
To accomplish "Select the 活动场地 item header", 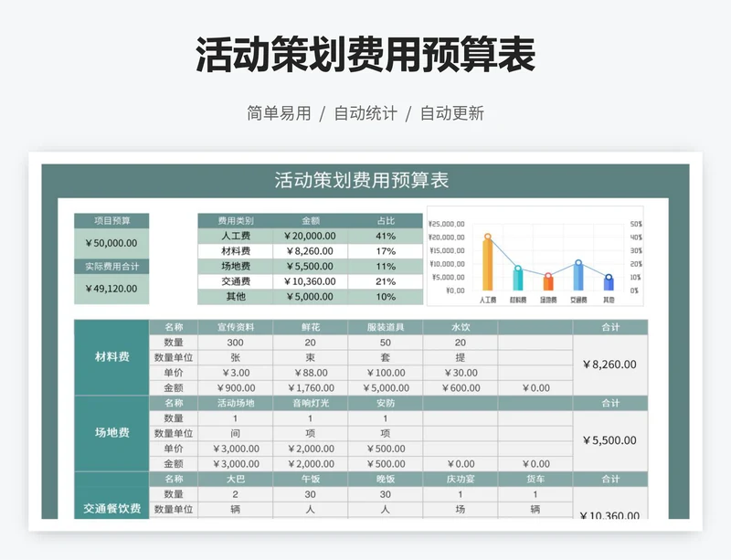I will [x=236, y=403].
